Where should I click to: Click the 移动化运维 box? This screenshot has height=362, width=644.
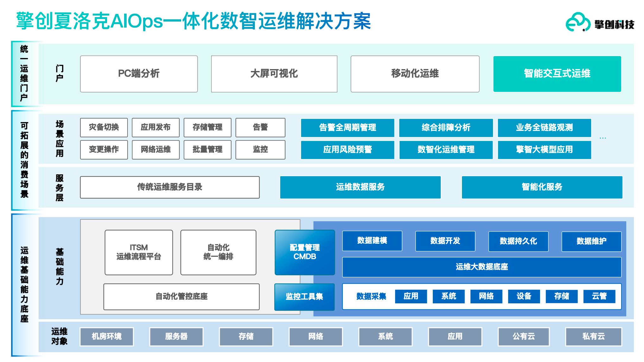415,74
